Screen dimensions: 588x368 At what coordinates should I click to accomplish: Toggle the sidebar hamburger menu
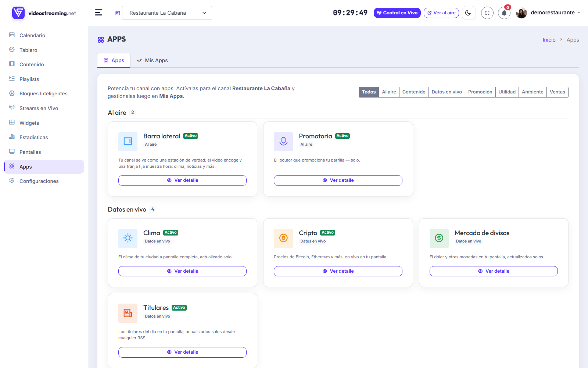[x=98, y=13]
